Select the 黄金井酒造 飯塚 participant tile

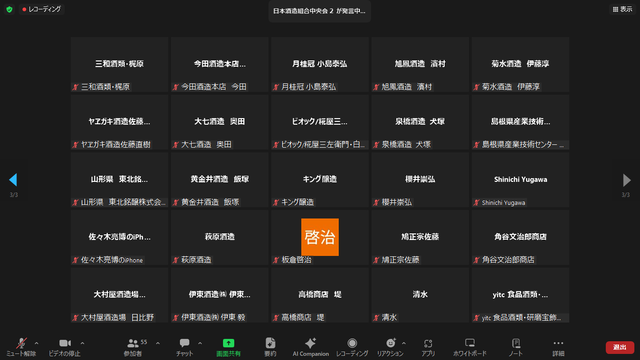point(220,180)
